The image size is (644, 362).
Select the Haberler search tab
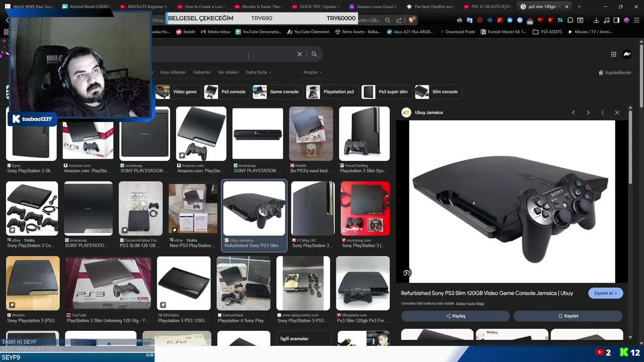(202, 72)
